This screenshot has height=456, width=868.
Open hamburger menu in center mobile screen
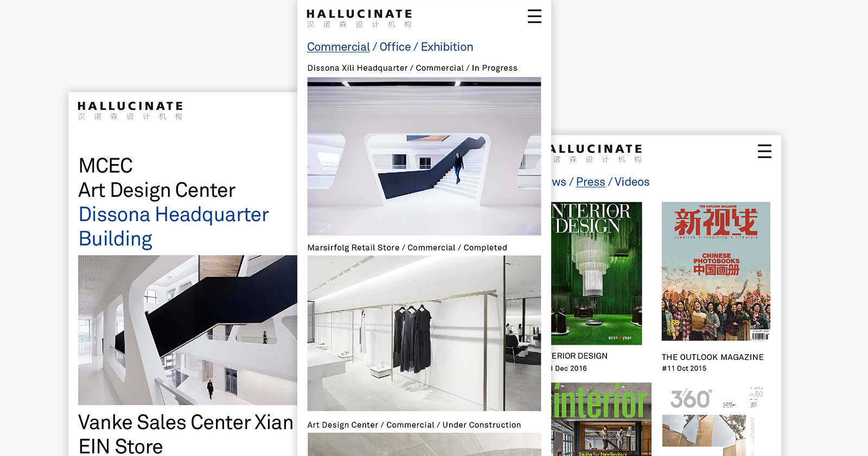(534, 16)
